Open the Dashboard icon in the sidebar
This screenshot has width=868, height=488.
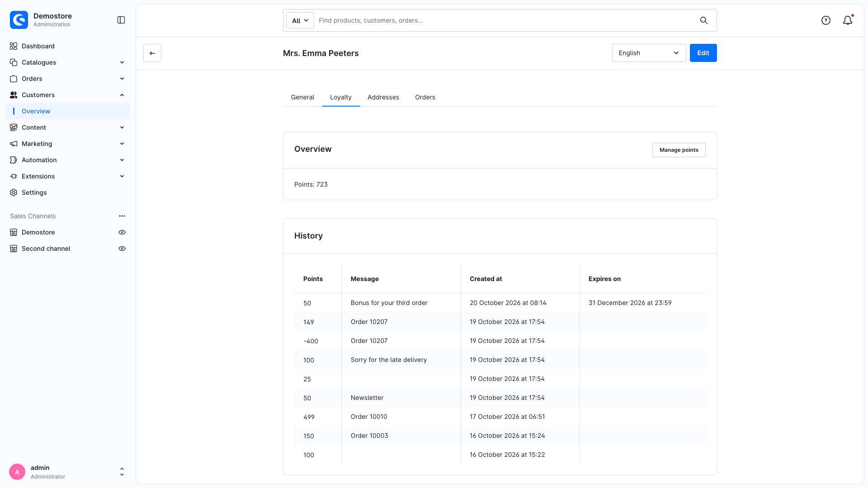pos(14,46)
